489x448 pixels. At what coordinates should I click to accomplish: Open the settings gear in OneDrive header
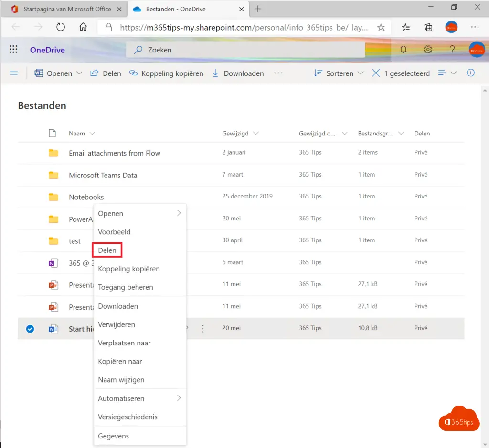pos(428,50)
